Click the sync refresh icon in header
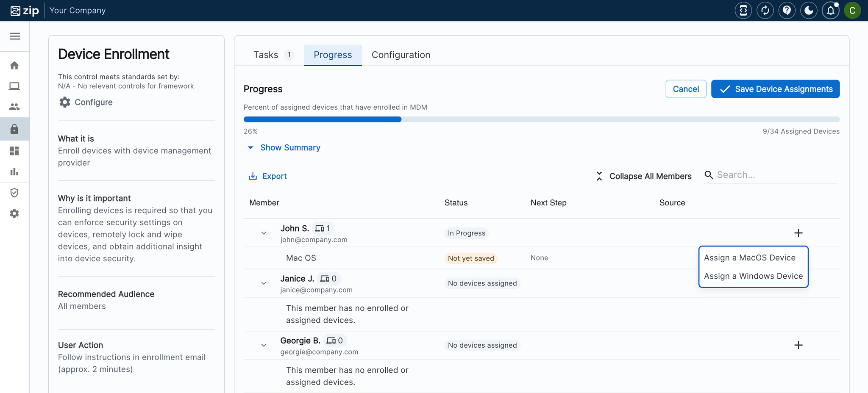Viewport: 868px width, 393px height. (765, 11)
